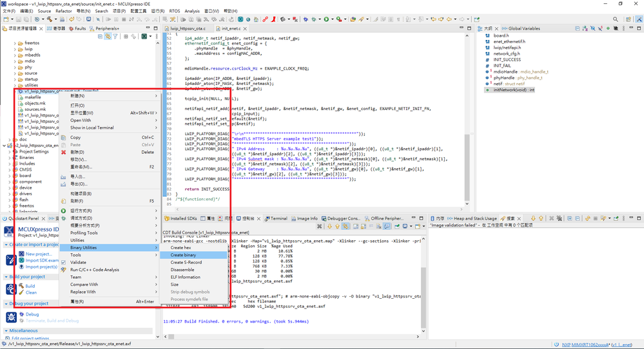644x349 pixels.
Task: Click Import SDK example link
Action: 42,260
